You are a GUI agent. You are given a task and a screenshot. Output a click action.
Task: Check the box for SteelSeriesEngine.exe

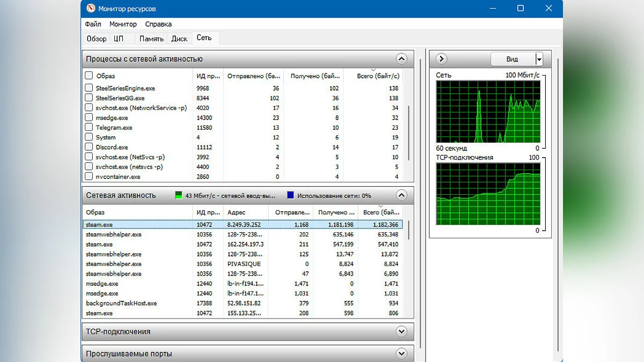[x=89, y=88]
